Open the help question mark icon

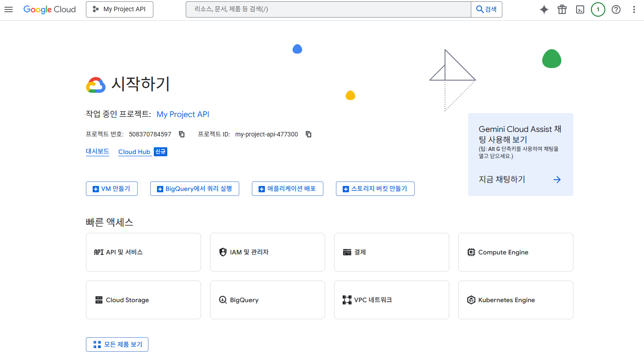pos(616,9)
